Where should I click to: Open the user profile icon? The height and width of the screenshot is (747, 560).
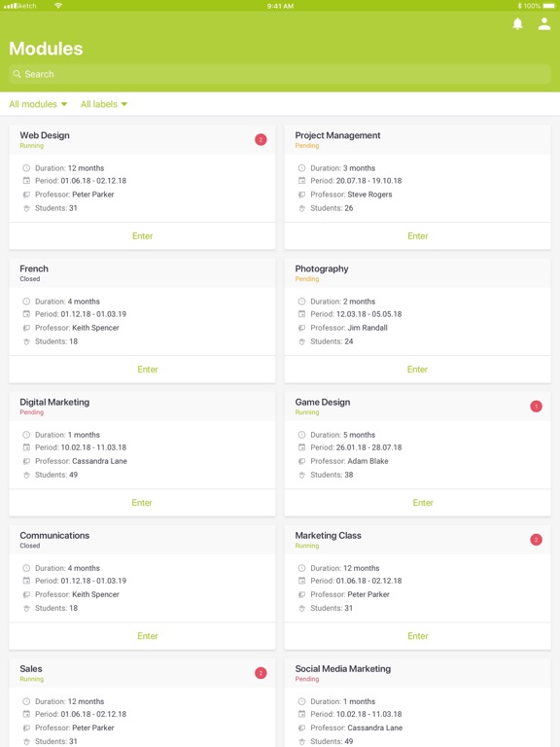(544, 23)
